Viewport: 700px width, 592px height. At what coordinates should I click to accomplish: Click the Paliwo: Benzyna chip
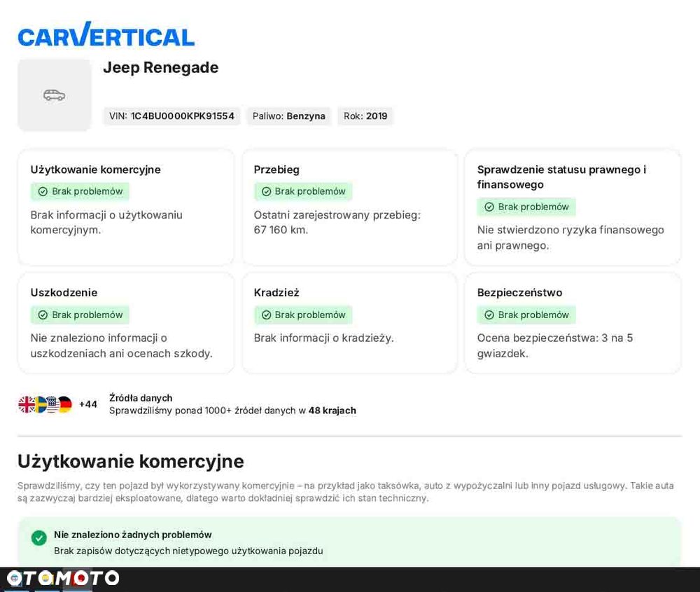289,116
